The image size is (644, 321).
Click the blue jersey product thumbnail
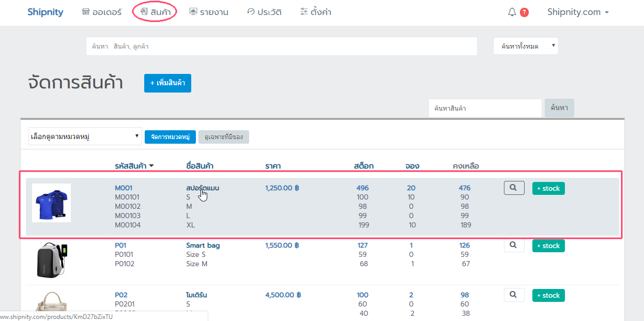coord(51,203)
